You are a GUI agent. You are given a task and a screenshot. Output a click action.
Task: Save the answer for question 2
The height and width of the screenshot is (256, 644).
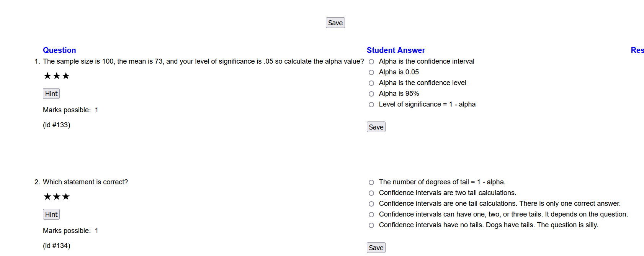point(376,247)
